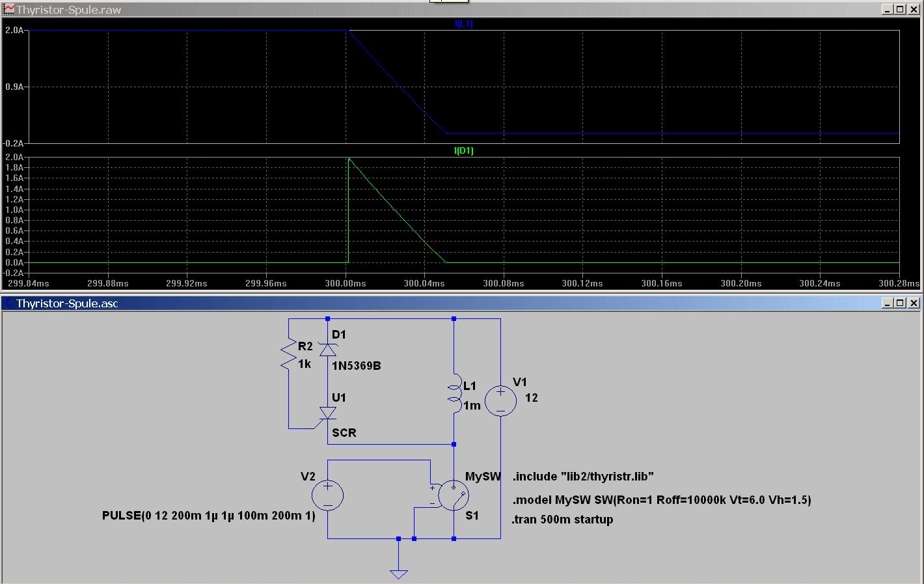Select the S1 switch symbol

point(454,496)
